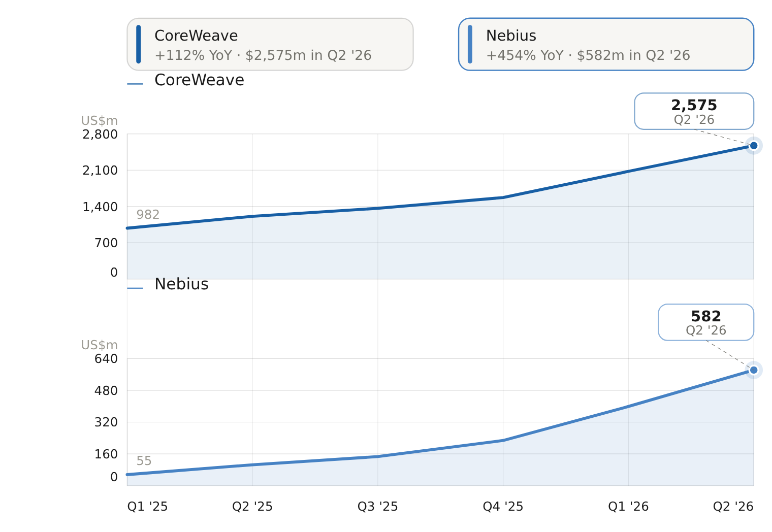Click the 2,800 y-axis tick label
The width and height of the screenshot is (772, 532).
pyautogui.click(x=100, y=135)
